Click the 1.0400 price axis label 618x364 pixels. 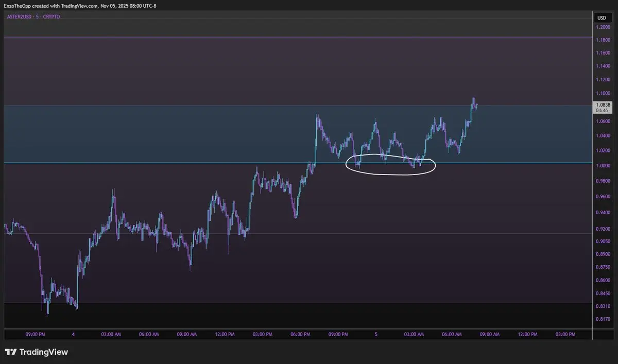(603, 136)
